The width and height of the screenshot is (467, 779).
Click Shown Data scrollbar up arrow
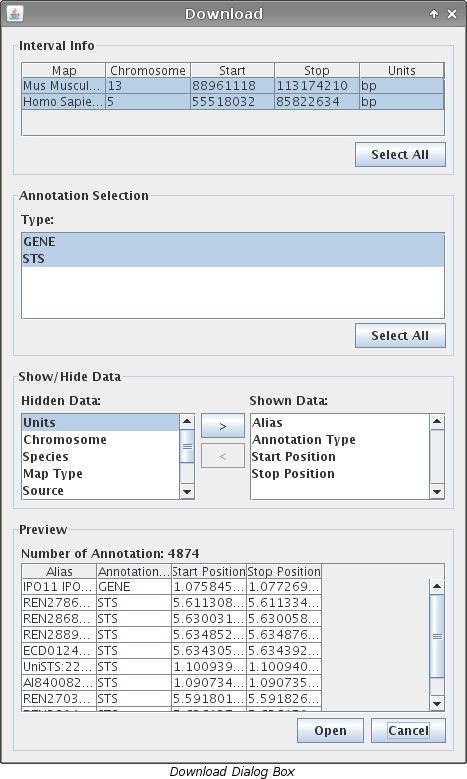[x=437, y=421]
